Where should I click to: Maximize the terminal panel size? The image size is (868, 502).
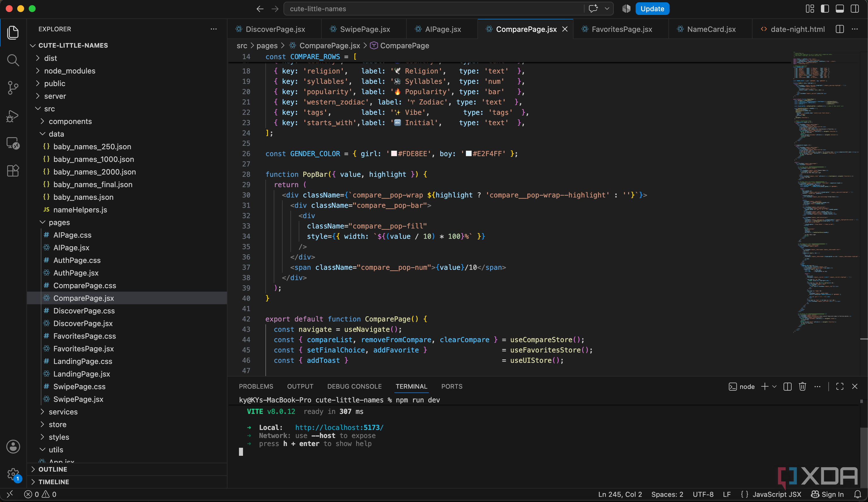click(x=840, y=386)
